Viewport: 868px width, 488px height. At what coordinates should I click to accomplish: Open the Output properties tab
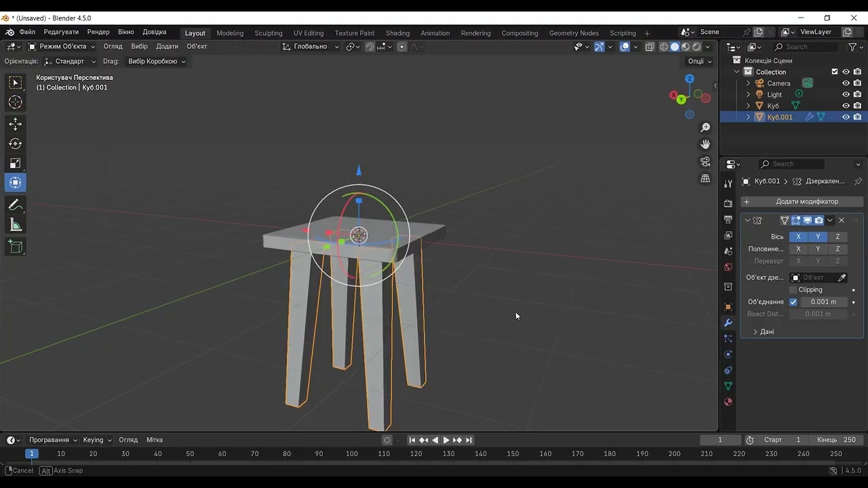tap(728, 220)
